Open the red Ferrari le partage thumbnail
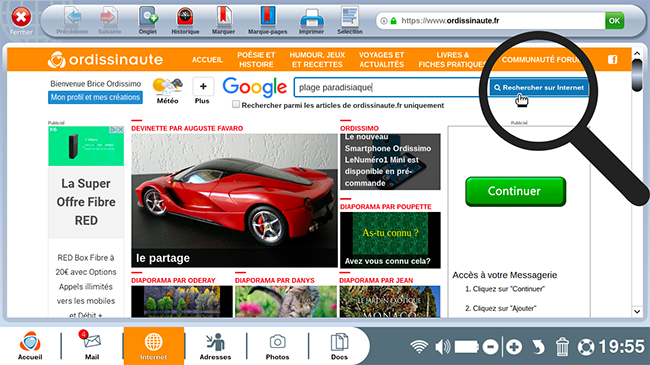 click(234, 200)
